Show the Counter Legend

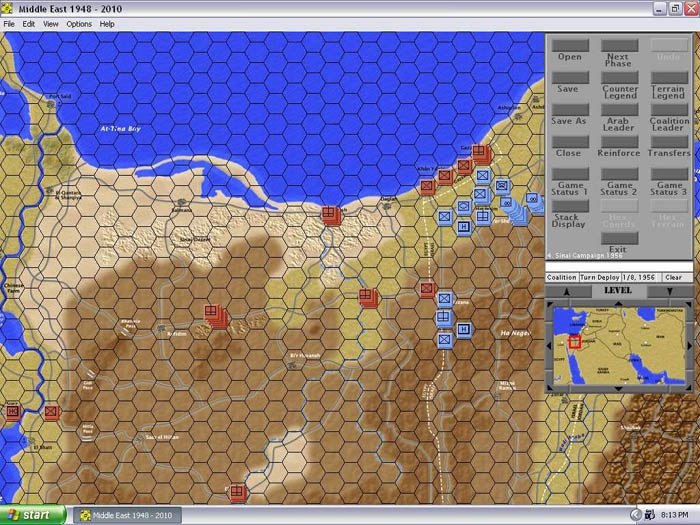click(619, 77)
